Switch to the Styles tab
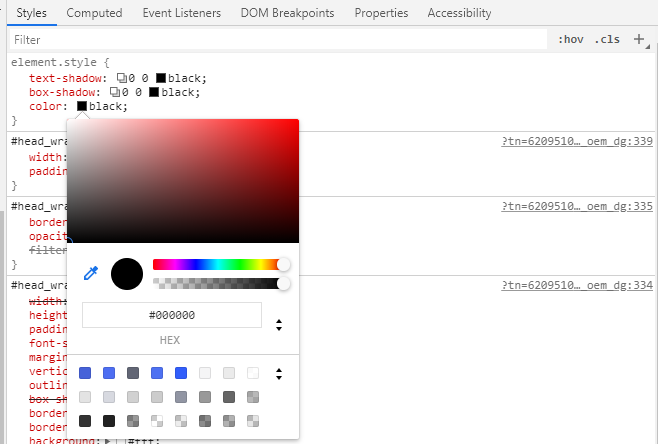658x444 pixels. point(31,13)
